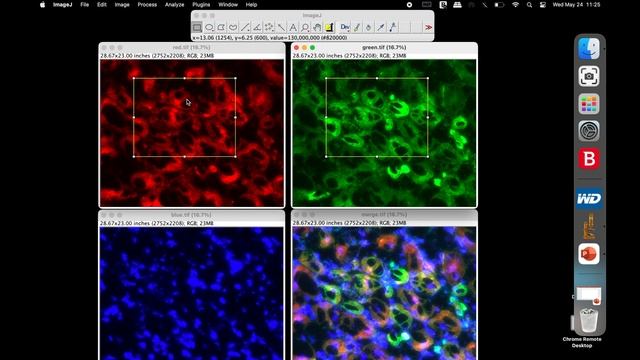Open the Screenshot app in the Dock
Image resolution: width=640 pixels, height=360 pixels.
[589, 76]
